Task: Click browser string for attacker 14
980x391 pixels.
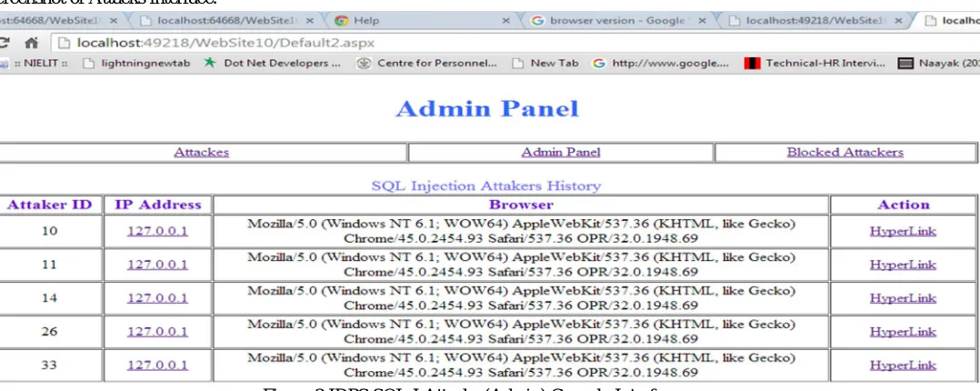Action: [521, 298]
